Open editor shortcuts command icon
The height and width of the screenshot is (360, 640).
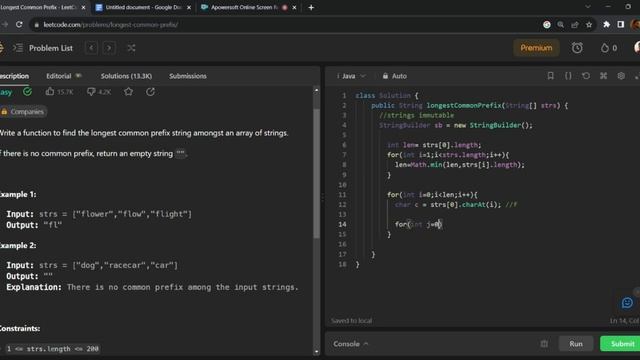(x=603, y=76)
